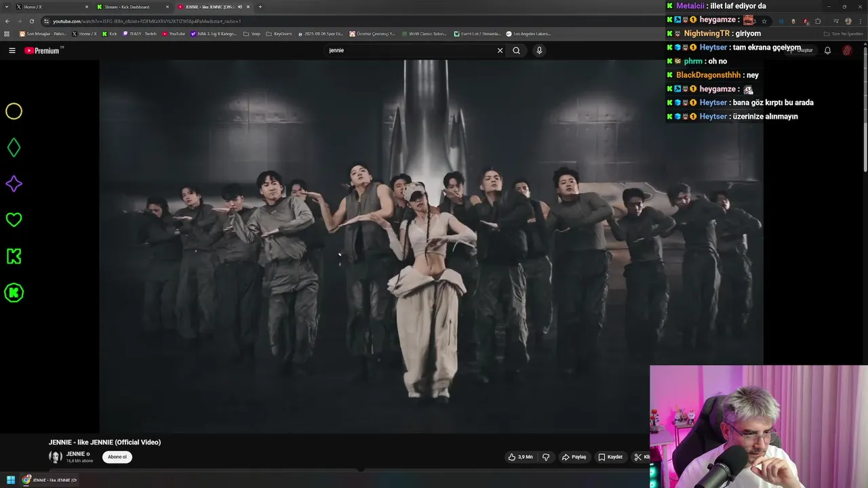Image resolution: width=868 pixels, height=488 pixels.
Task: Click the green diamond overlay icon
Action: click(x=14, y=148)
